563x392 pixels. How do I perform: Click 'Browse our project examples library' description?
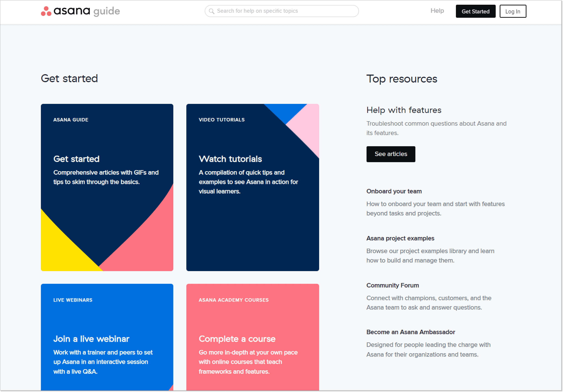coord(430,256)
